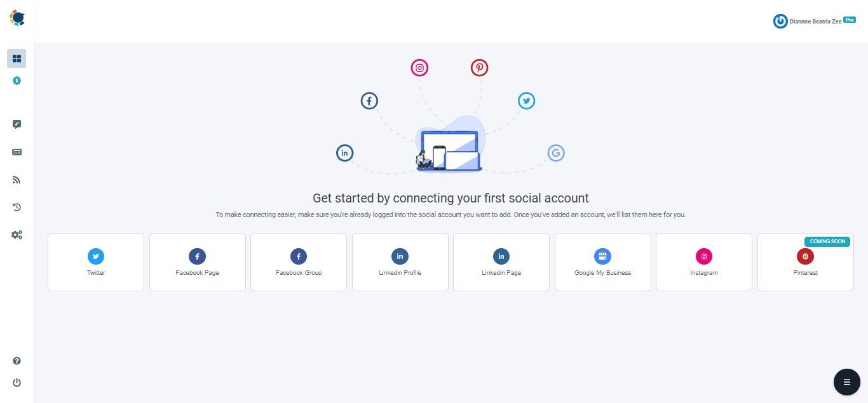Connect a Linkedin Profile
This screenshot has width=868, height=403.
click(x=400, y=261)
